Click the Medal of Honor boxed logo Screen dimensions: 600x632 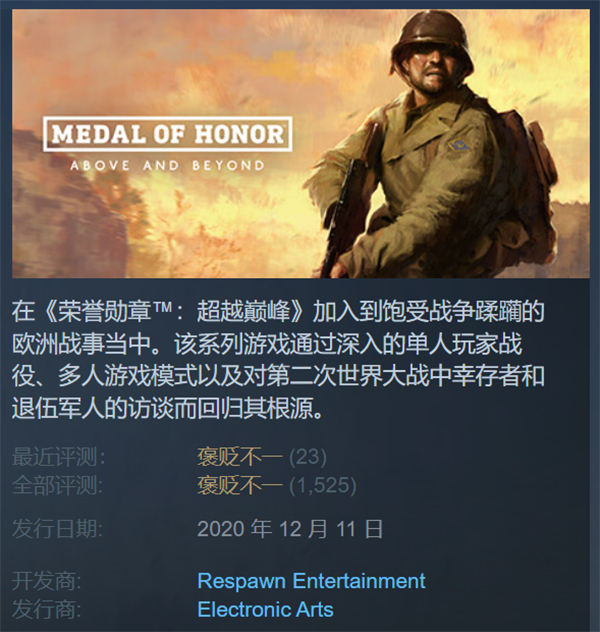pyautogui.click(x=167, y=134)
